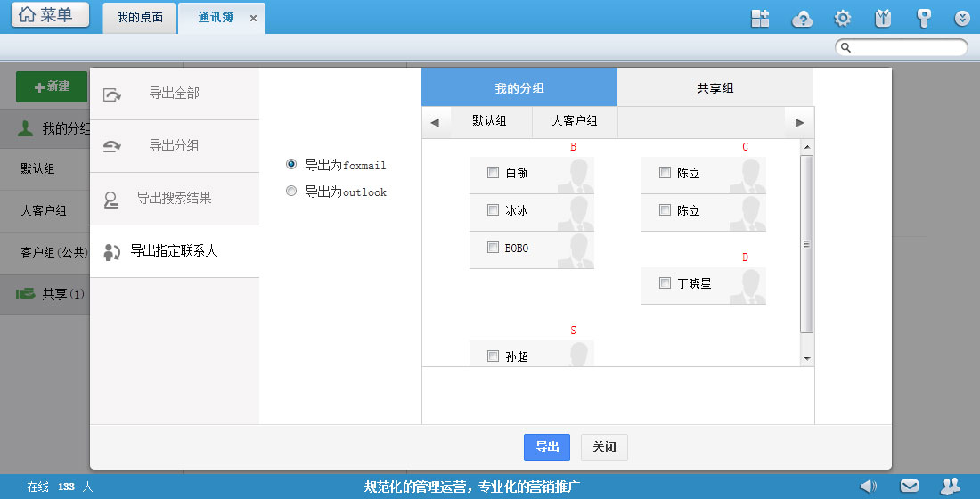Open settings via the gear icon
980x499 pixels.
tap(842, 19)
